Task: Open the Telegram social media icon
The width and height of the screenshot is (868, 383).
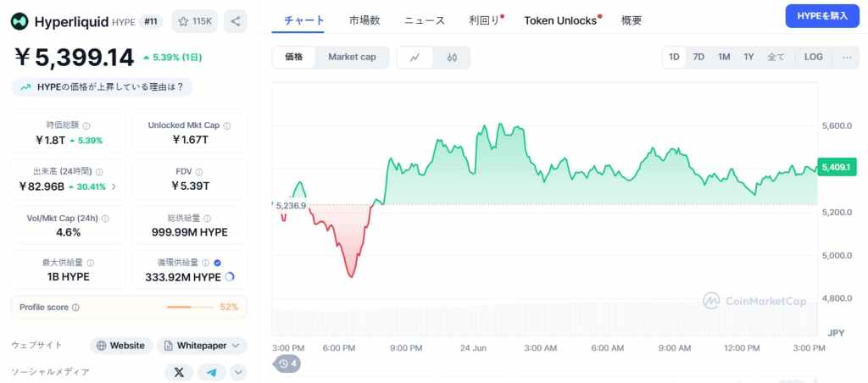Action: (x=211, y=373)
